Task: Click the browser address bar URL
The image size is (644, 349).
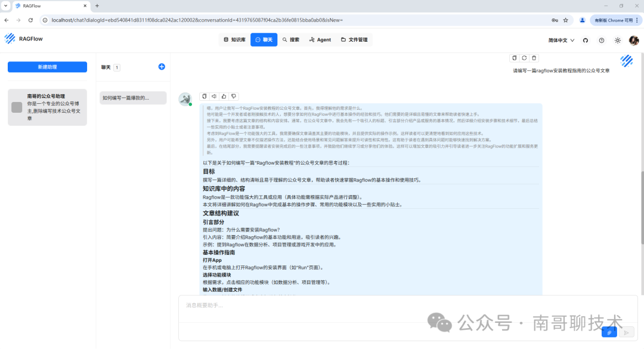Action: 197,20
